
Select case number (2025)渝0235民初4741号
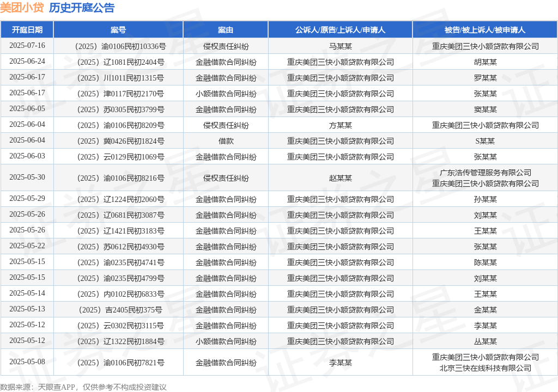120,262
